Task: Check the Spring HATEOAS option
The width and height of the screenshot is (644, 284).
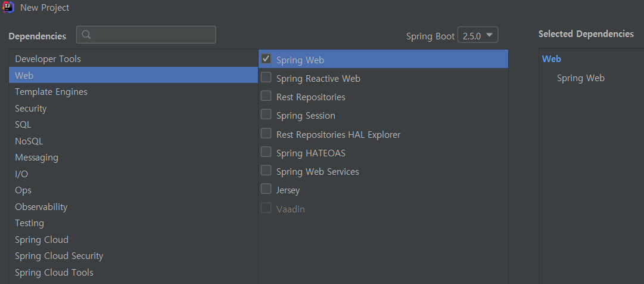Action: (x=266, y=152)
